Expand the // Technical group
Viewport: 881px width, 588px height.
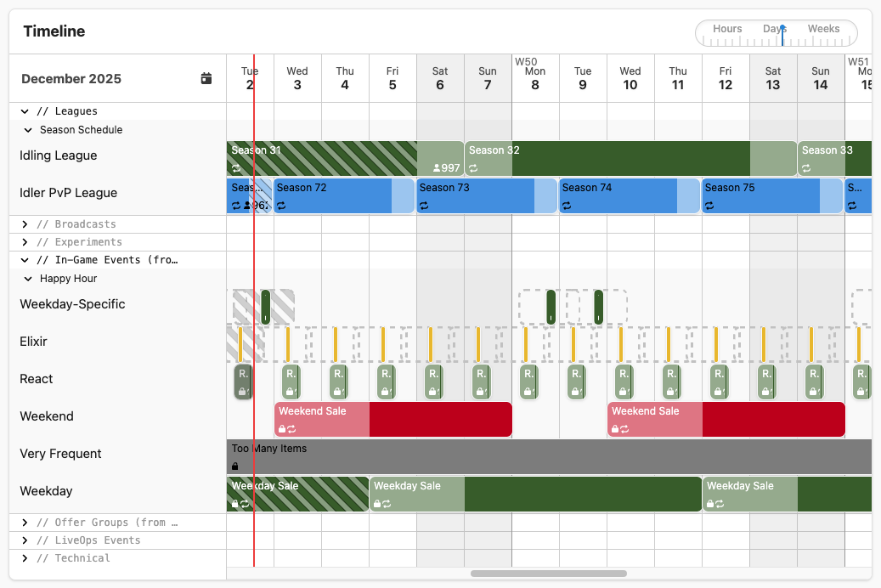[x=25, y=558]
